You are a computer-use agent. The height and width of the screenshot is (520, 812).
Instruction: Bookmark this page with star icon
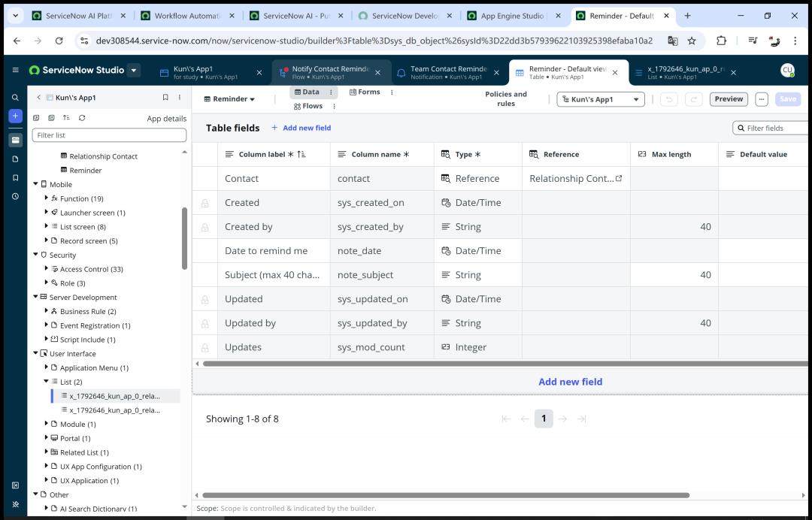point(692,41)
